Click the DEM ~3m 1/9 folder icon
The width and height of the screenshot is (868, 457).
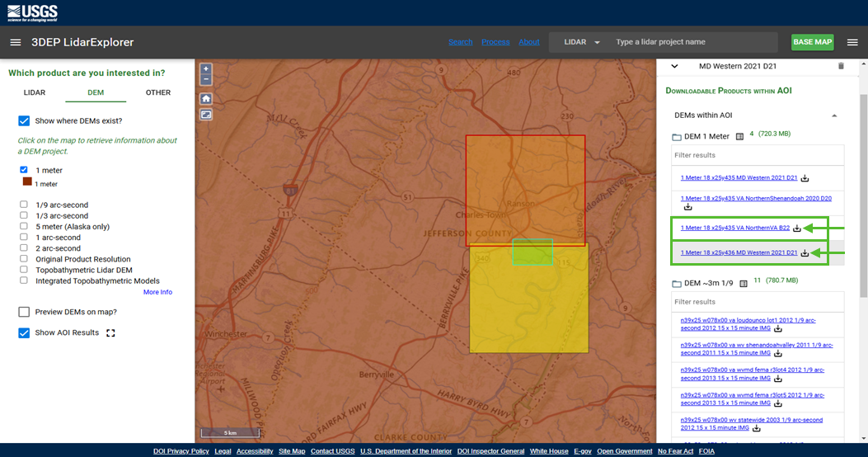coord(677,284)
